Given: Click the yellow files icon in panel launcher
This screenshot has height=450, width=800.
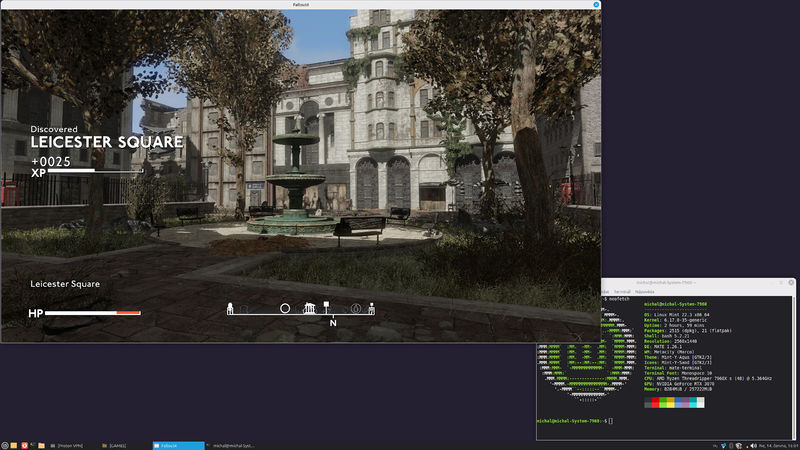Looking at the screenshot, I should pyautogui.click(x=14, y=446).
